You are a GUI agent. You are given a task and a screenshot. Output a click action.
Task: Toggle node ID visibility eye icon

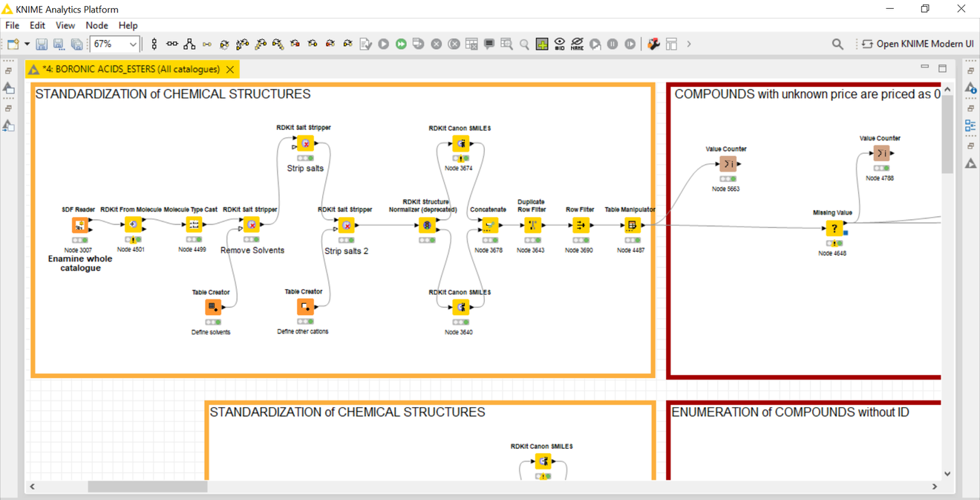560,45
